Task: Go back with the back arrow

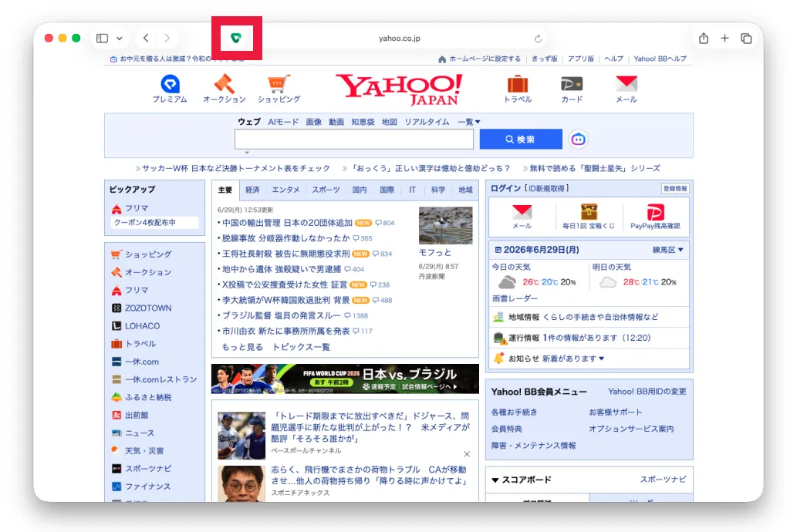Action: (x=147, y=38)
